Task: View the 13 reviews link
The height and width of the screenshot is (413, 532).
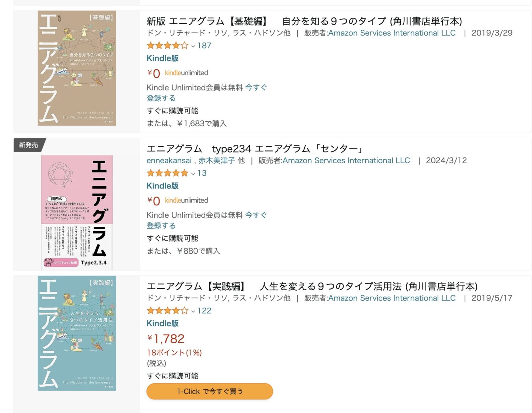Action: (x=202, y=173)
